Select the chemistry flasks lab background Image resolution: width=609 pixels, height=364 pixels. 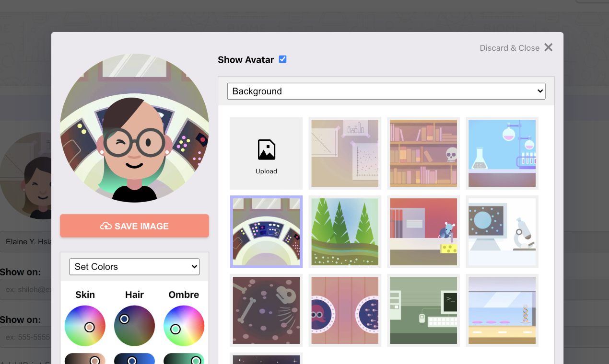[502, 153]
